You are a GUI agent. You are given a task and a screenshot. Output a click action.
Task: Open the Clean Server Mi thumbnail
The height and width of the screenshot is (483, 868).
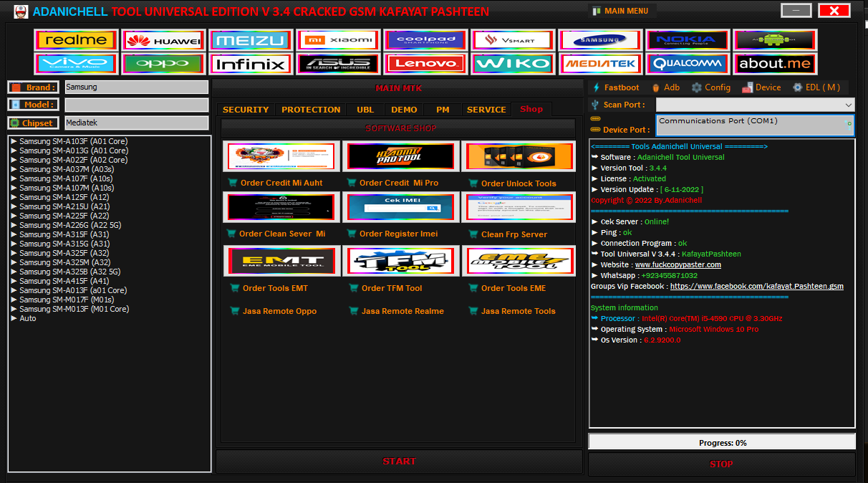[x=281, y=207]
